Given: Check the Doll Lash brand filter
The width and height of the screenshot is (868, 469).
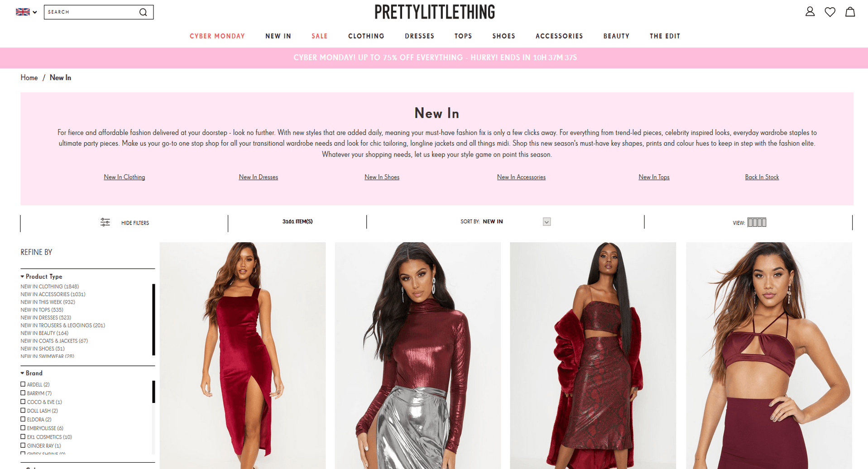Looking at the screenshot, I should [x=23, y=411].
